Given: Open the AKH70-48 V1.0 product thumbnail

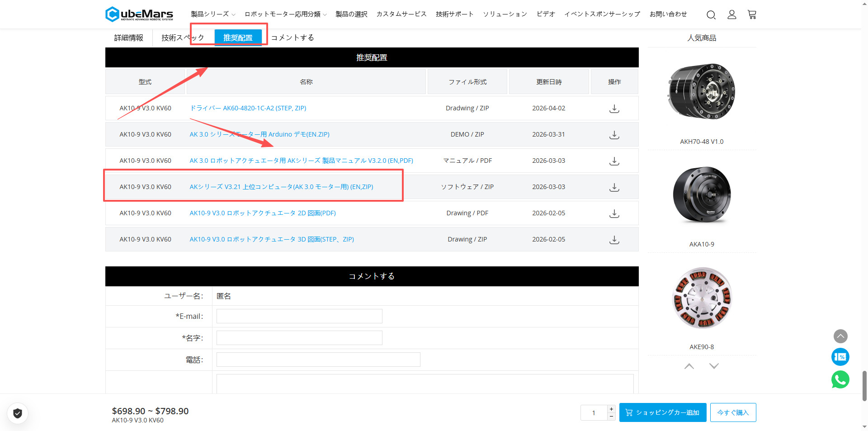Looking at the screenshot, I should [x=702, y=92].
